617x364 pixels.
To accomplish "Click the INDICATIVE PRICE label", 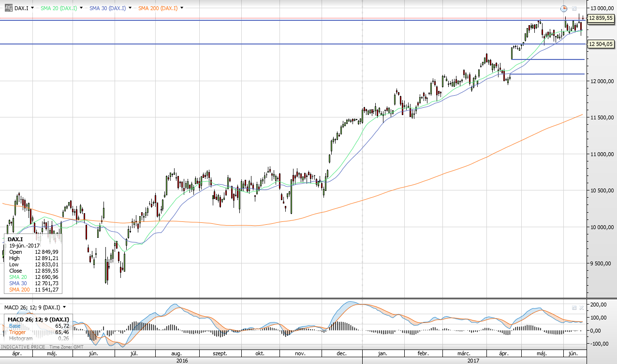I will [23, 347].
